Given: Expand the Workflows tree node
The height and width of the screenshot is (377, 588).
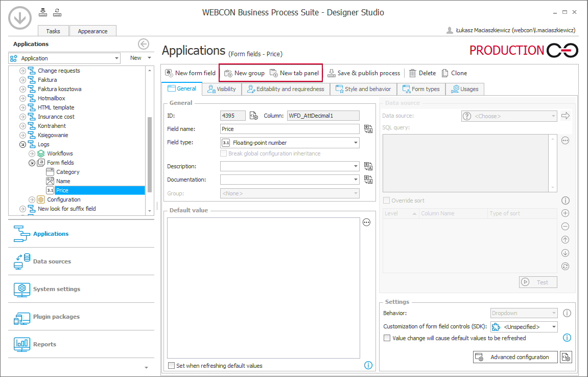Looking at the screenshot, I should (32, 153).
